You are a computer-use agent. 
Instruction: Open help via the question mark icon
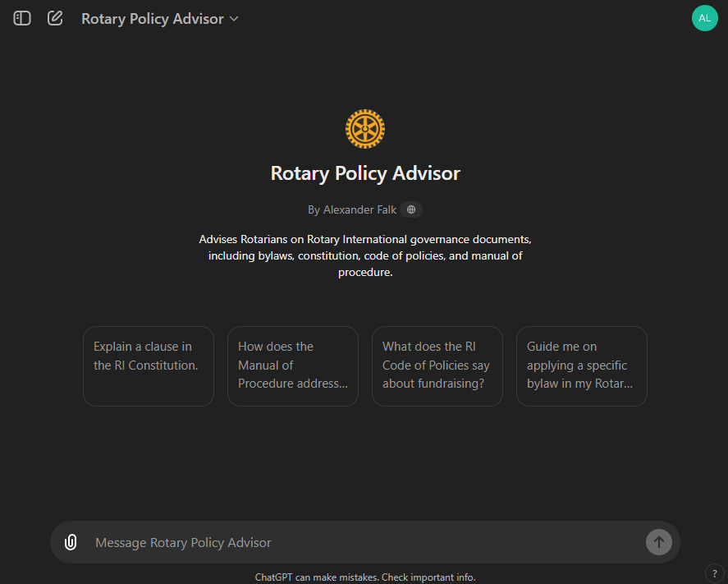click(715, 574)
